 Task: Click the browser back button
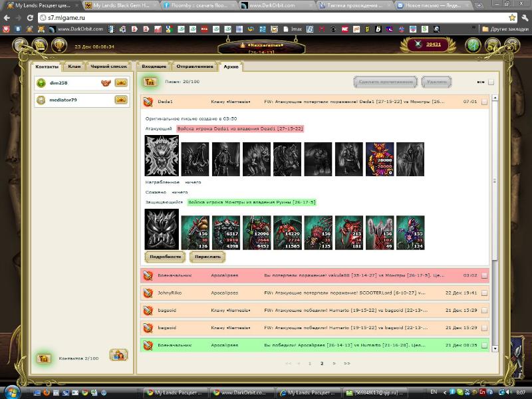click(x=7, y=18)
